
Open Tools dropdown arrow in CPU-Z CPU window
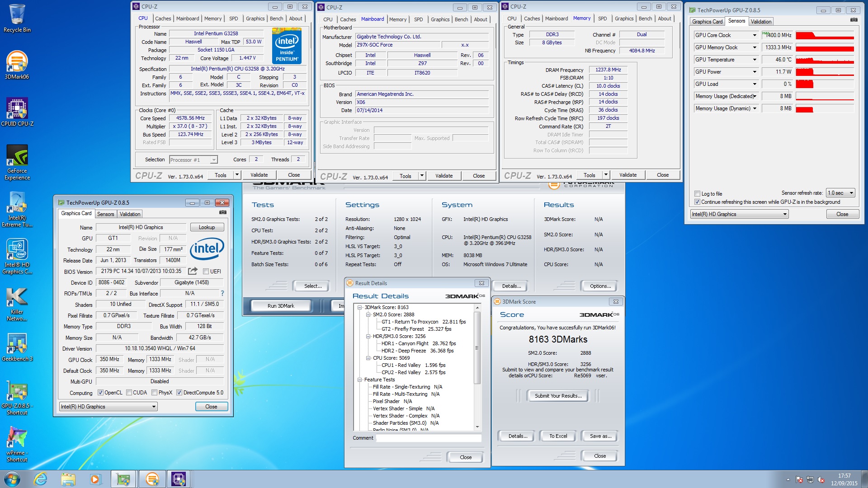pos(236,175)
